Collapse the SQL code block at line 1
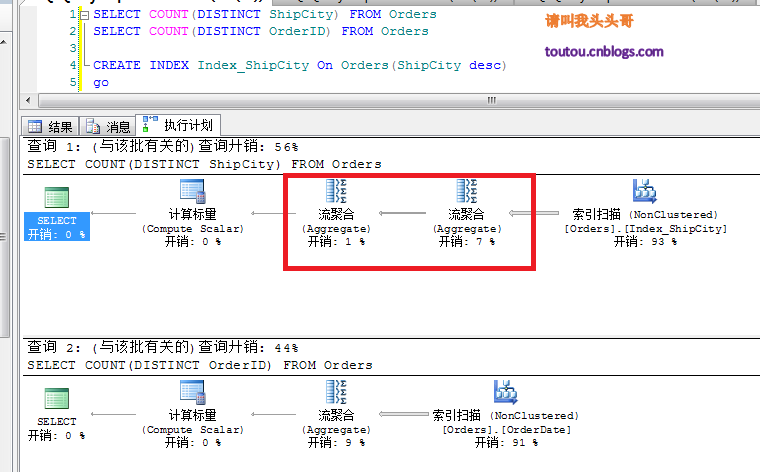This screenshot has height=472, width=760. coord(84,15)
